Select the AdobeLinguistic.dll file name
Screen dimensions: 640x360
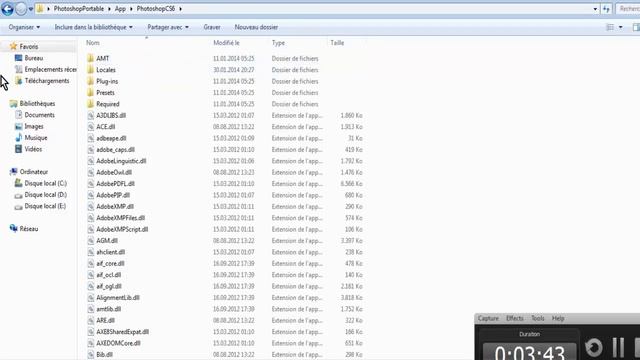pos(121,161)
